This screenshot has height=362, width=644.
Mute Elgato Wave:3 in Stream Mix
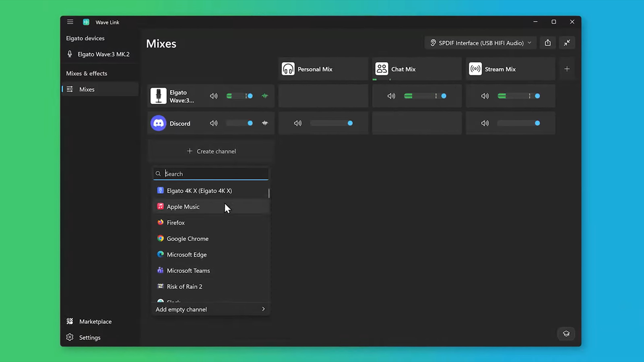point(485,96)
